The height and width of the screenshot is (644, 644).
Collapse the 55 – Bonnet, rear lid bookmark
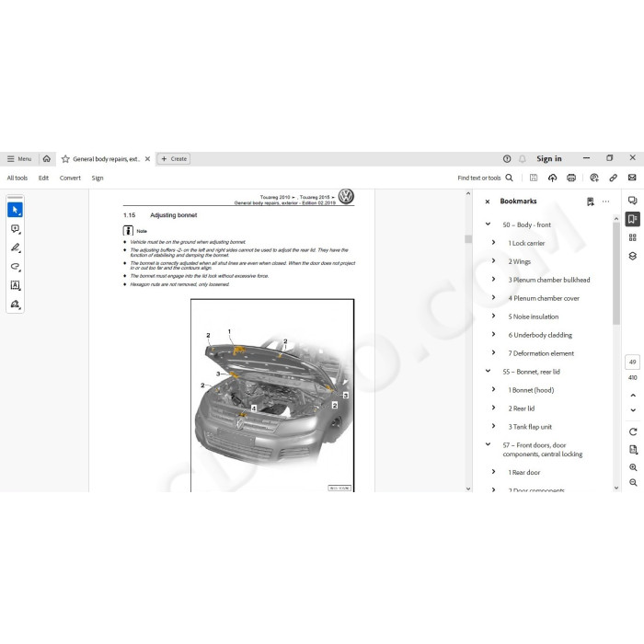coord(488,371)
